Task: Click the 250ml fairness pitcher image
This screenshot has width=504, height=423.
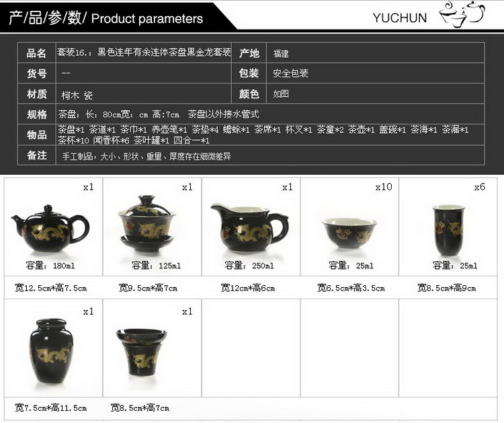Action: click(249, 227)
